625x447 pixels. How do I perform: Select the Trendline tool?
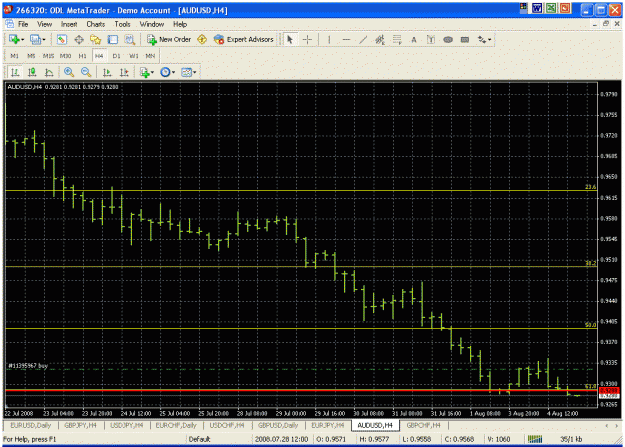(363, 39)
